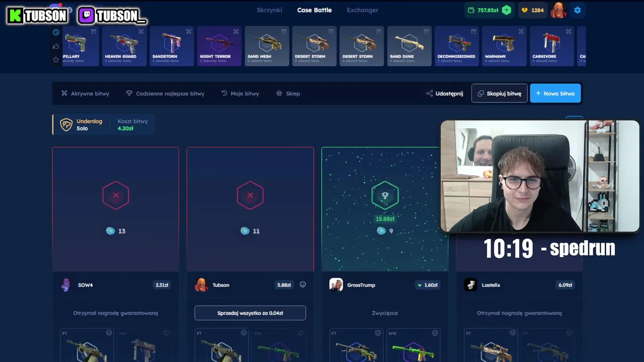Open the blue settings gear
This screenshot has width=644, height=362.
(577, 10)
